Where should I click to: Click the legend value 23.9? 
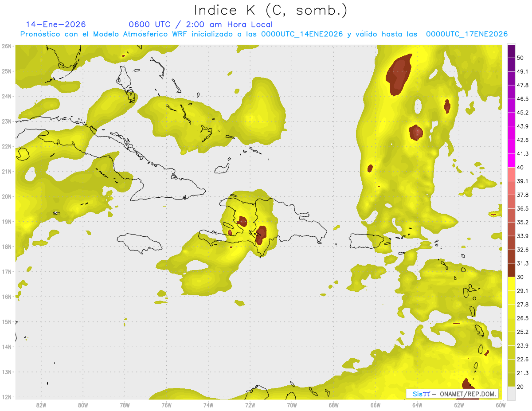coord(523,345)
